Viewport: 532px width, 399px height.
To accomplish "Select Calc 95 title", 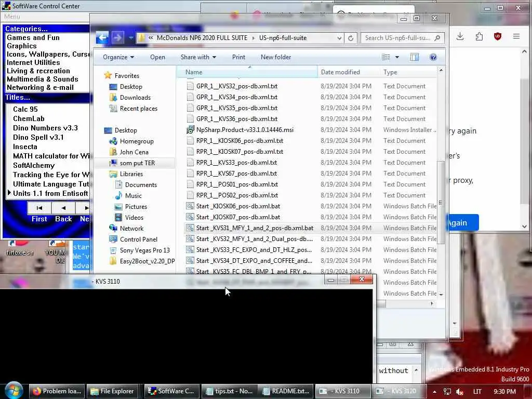I will coord(25,109).
